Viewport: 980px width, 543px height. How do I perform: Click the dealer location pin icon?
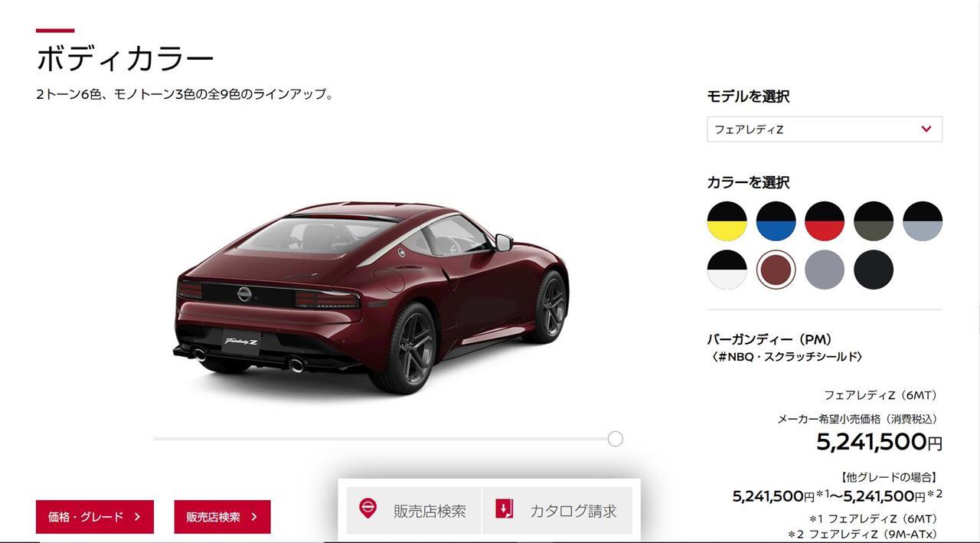pyautogui.click(x=368, y=509)
